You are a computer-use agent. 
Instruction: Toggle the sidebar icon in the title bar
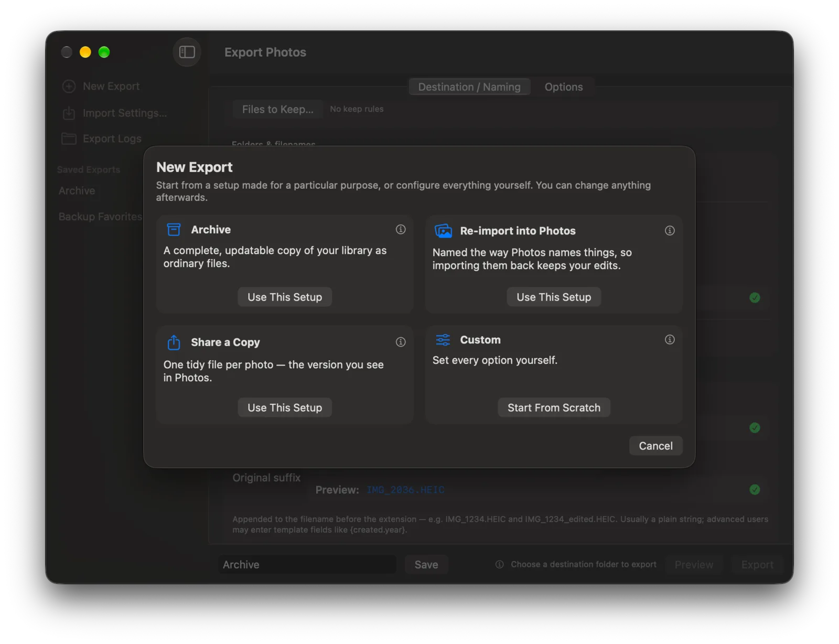[187, 52]
